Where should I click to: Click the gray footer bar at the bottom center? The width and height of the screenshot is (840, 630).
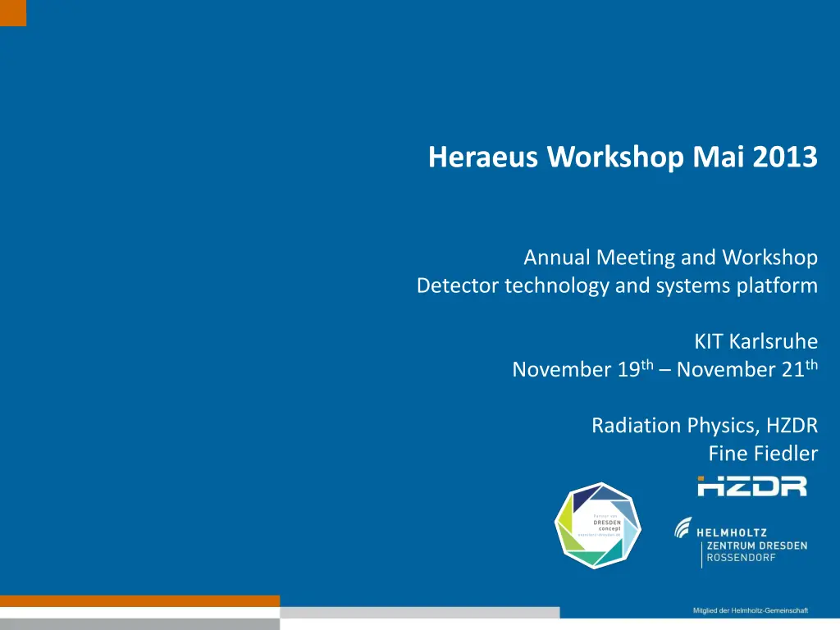(x=419, y=613)
